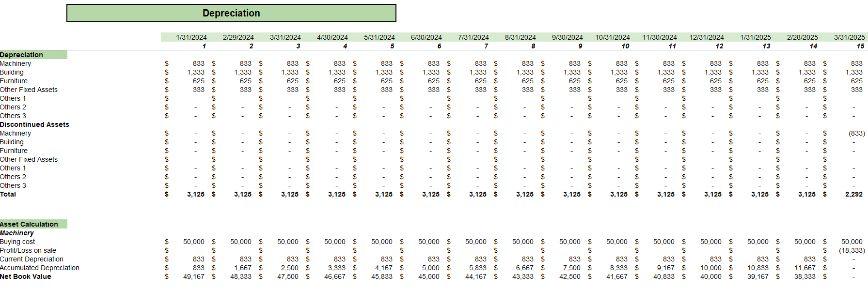Viewport: 868px width, 290px height.
Task: Click the 49,167 Net Book Value cell
Action: (194, 276)
